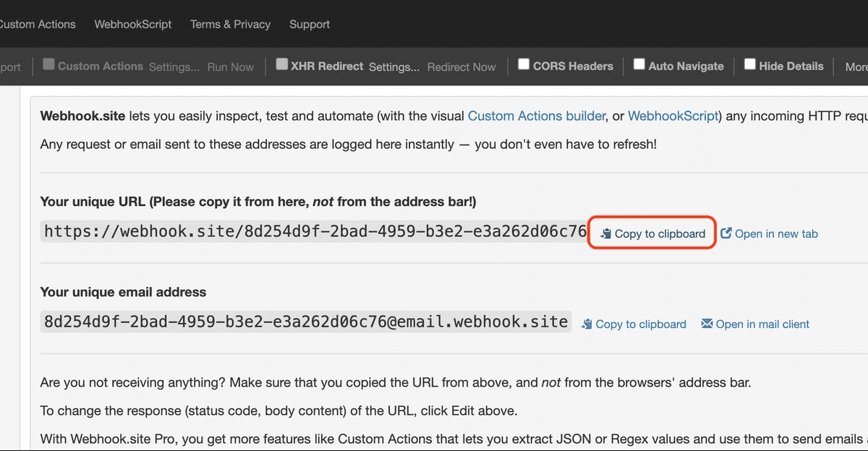The width and height of the screenshot is (868, 451).
Task: Open Terms & Privacy page
Action: (230, 24)
